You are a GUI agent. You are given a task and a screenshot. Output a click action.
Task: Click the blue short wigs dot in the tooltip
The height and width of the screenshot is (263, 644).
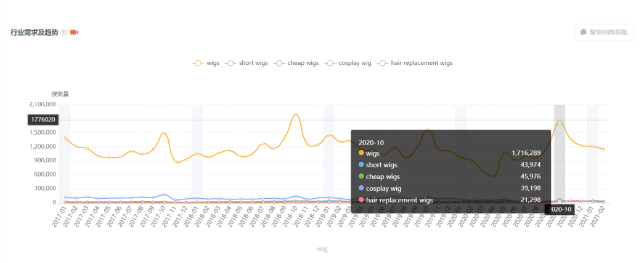[361, 165]
